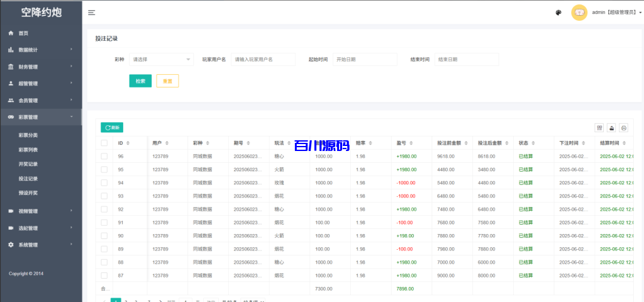
Task: Expand the 财务管理 menu
Action: 41,67
